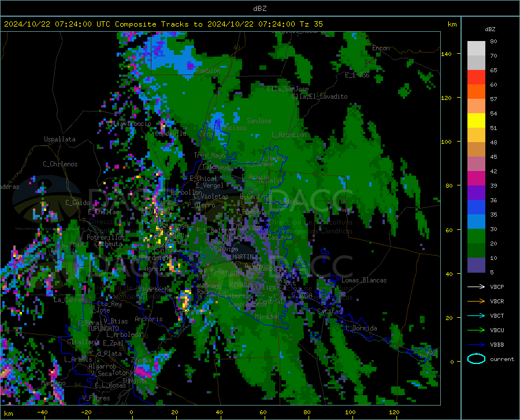The width and height of the screenshot is (520, 420).
Task: Click the dBZ legend heading in sidebar
Action: pos(490,29)
